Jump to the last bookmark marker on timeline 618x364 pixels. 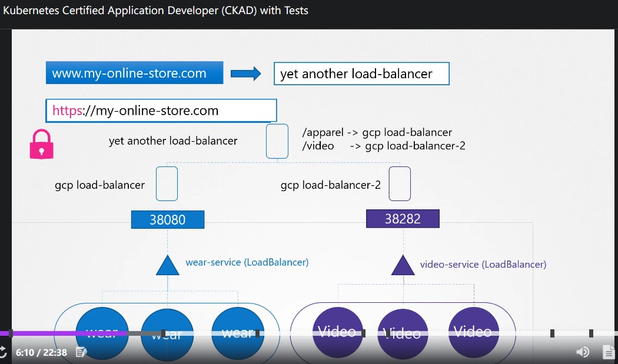pyautogui.click(x=591, y=333)
